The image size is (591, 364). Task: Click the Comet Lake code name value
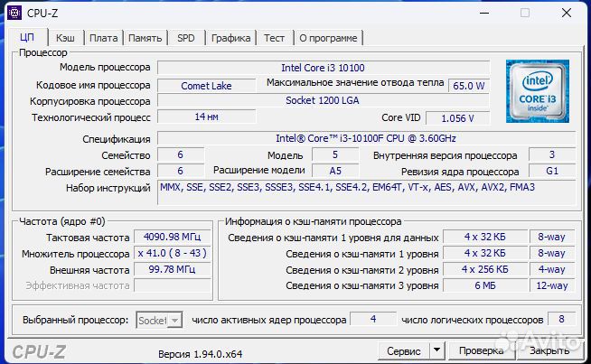click(x=206, y=86)
